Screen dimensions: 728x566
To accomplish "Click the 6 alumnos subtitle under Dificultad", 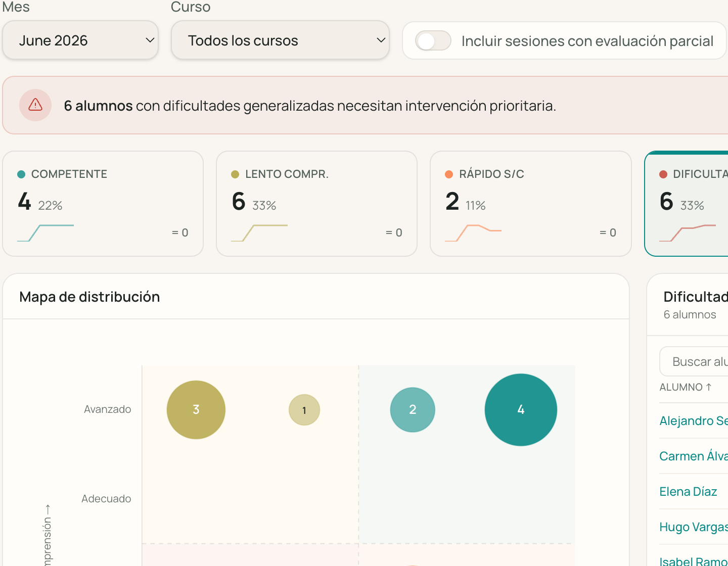I will click(x=690, y=314).
